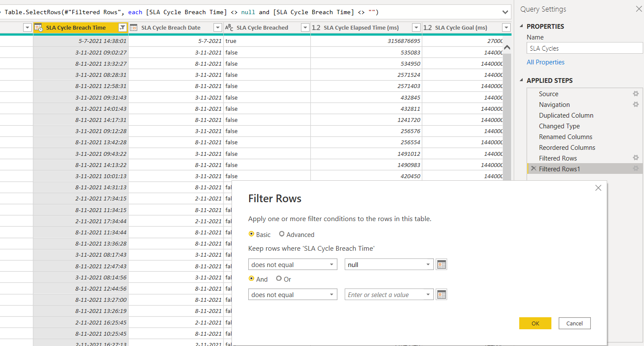Click breach time cell '8-11-2021 14:17:31'
This screenshot has height=346, width=644.
[81, 120]
